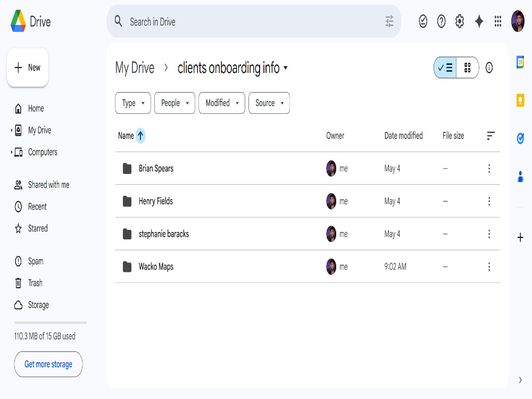Open the Type filter dropdown
Image resolution: width=532 pixels, height=399 pixels.
[133, 103]
